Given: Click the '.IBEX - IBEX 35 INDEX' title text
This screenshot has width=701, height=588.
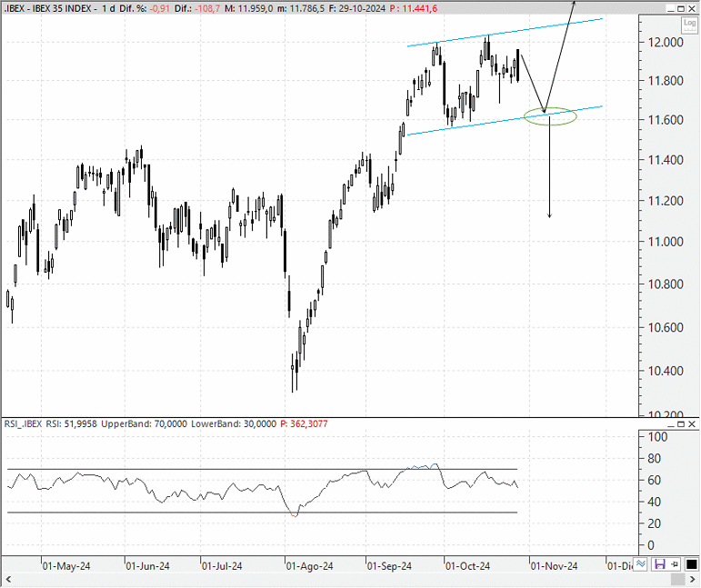Looking at the screenshot, I should tap(47, 8).
